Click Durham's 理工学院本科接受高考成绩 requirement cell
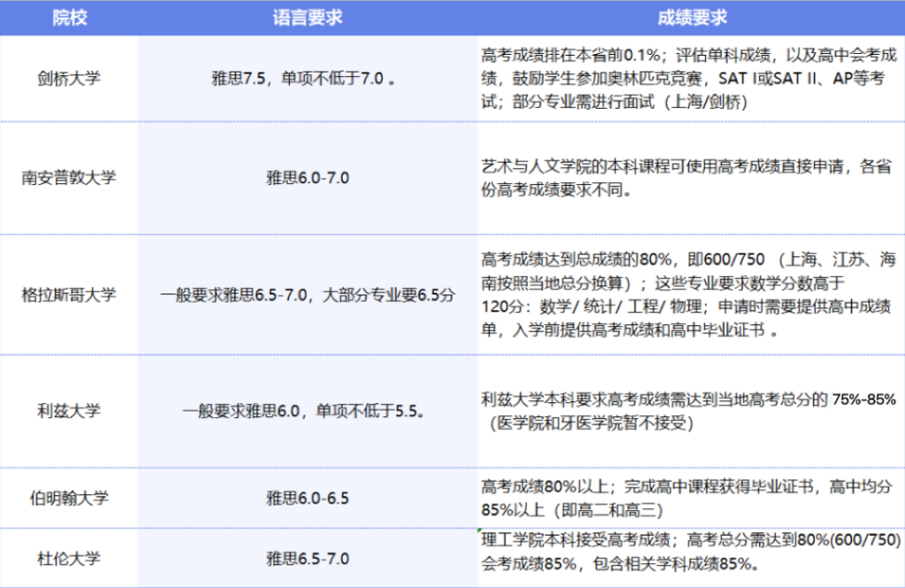905x588 pixels. point(691,558)
